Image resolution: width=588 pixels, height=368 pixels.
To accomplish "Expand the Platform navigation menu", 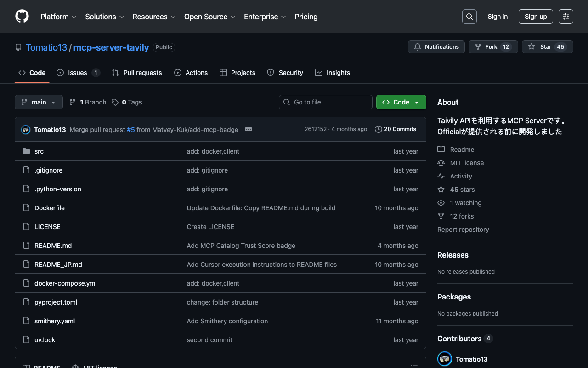I will pos(58,17).
